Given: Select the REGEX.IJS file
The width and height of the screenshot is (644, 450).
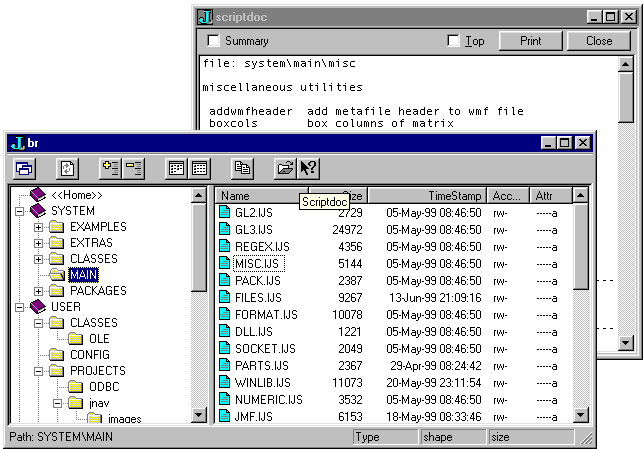Looking at the screenshot, I should click(x=256, y=246).
